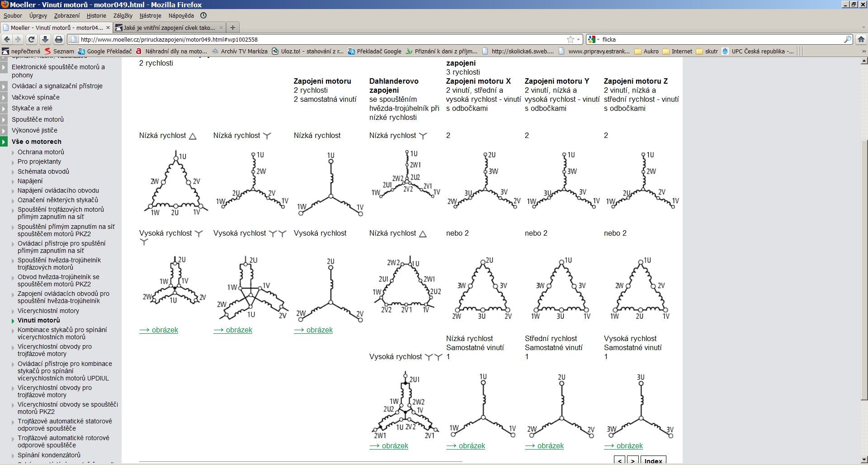Screen dimensions: 868x465
Task: Click the Index button at page bottom
Action: 653,460
